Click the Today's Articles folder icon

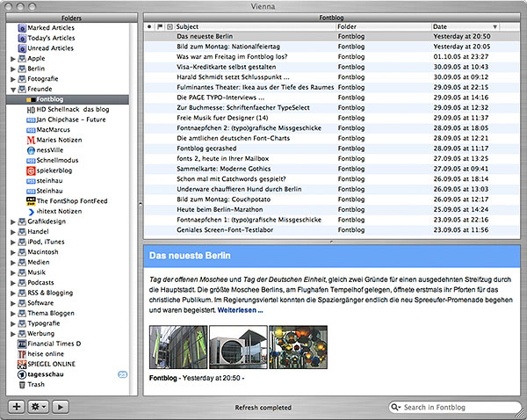click(x=22, y=38)
